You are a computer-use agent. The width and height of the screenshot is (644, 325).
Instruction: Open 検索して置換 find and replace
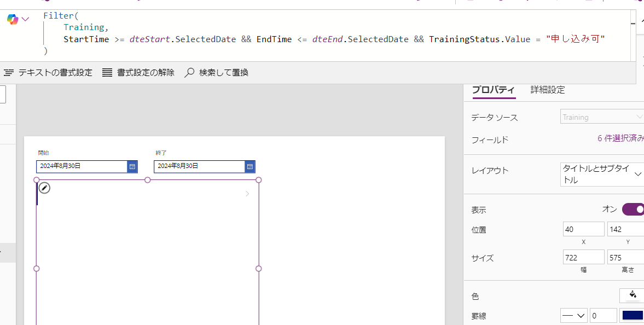point(217,73)
